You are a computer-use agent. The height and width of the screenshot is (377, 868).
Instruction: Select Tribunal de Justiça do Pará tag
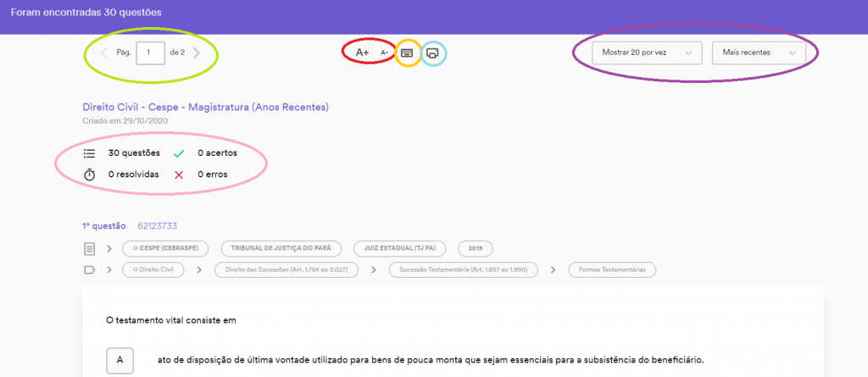tap(281, 248)
